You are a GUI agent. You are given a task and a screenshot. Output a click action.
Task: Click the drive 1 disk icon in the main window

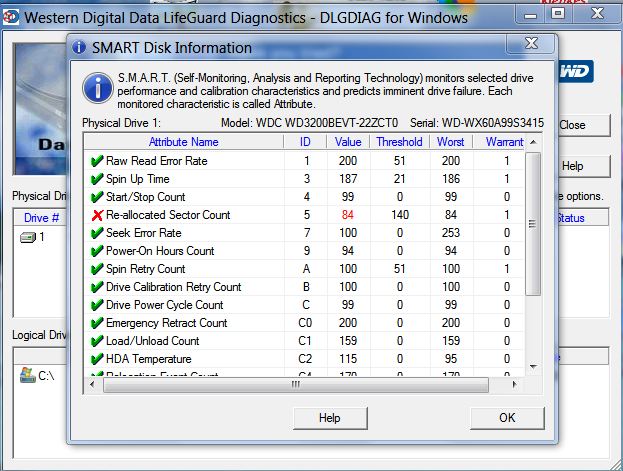[28, 237]
